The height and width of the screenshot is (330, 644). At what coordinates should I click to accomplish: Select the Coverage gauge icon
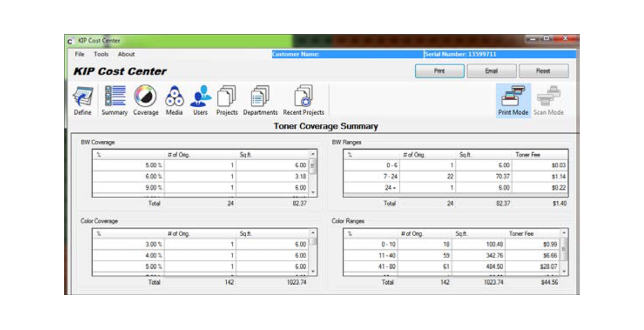pos(146,100)
